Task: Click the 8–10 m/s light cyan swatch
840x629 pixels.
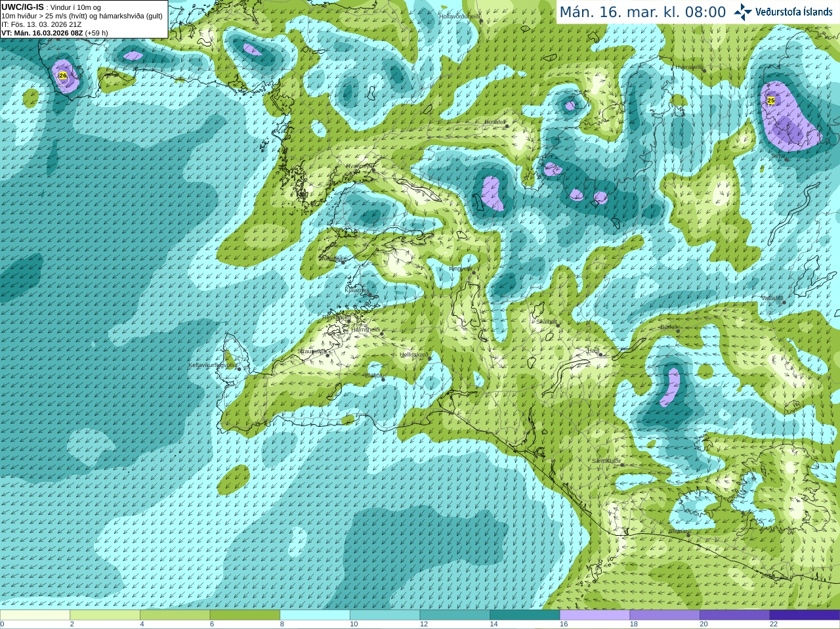Action: 315,615
